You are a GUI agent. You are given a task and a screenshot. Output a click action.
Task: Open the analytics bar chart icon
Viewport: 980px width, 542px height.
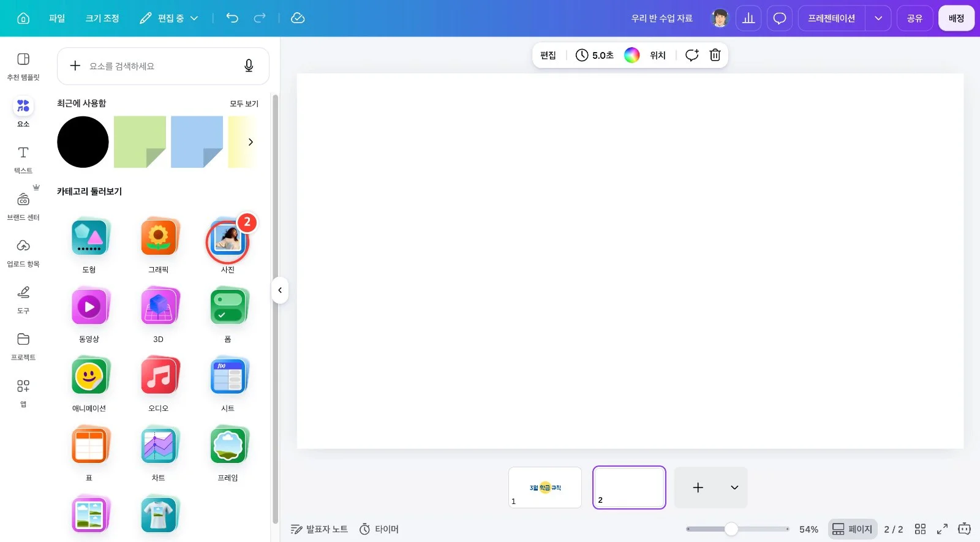pyautogui.click(x=748, y=18)
